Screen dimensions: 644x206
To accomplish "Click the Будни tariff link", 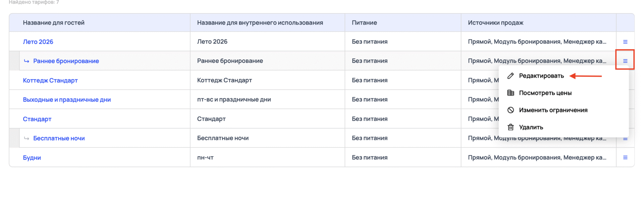I will pyautogui.click(x=32, y=158).
